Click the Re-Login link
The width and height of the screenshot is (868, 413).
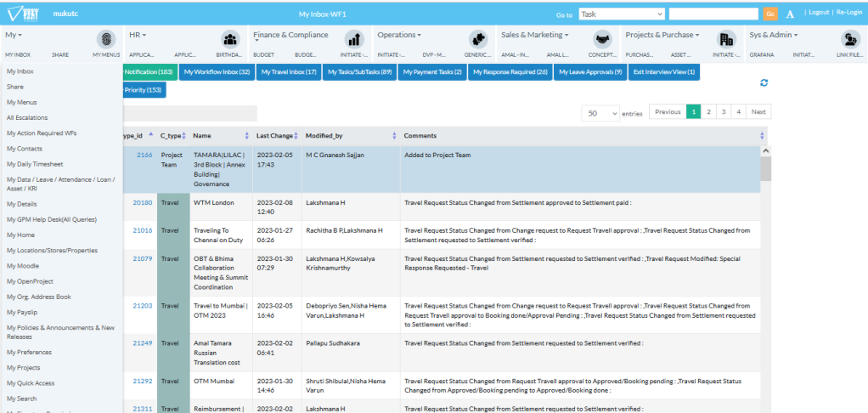(849, 12)
